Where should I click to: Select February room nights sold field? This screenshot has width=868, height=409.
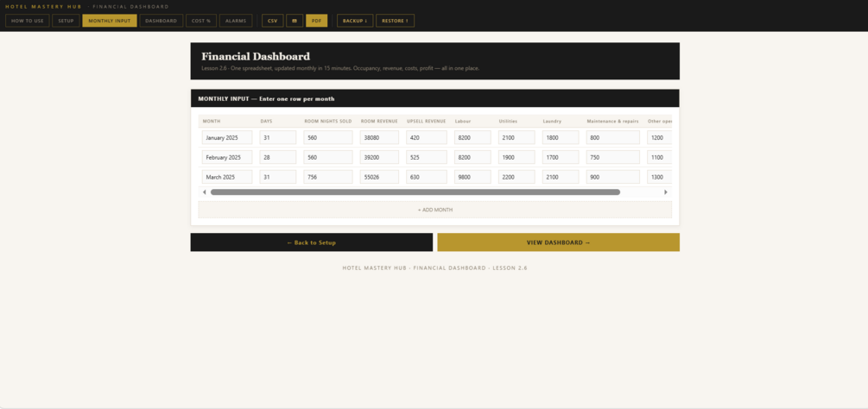coord(328,158)
